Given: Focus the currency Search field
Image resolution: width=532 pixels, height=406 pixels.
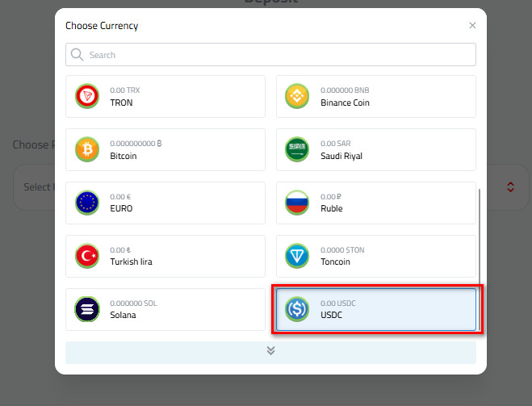Looking at the screenshot, I should (x=270, y=55).
